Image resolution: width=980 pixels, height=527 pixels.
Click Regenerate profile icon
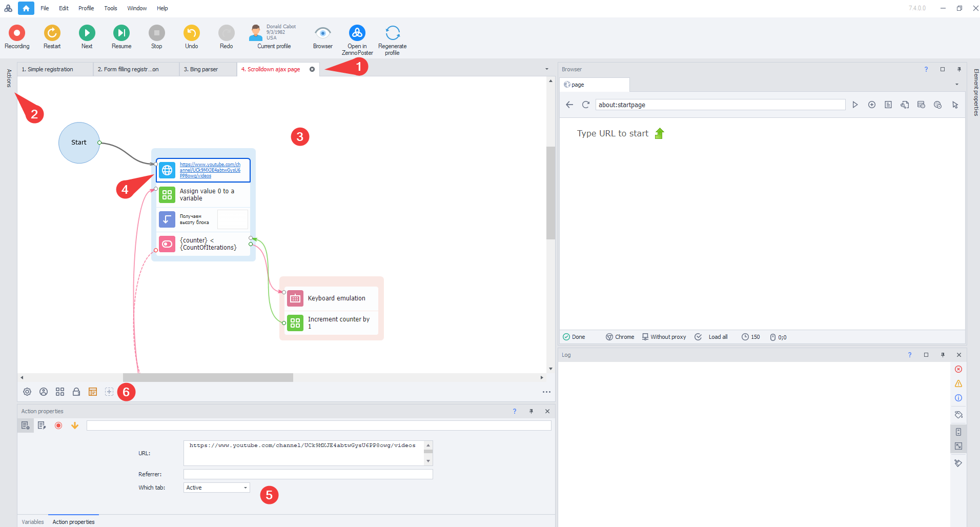(x=392, y=33)
